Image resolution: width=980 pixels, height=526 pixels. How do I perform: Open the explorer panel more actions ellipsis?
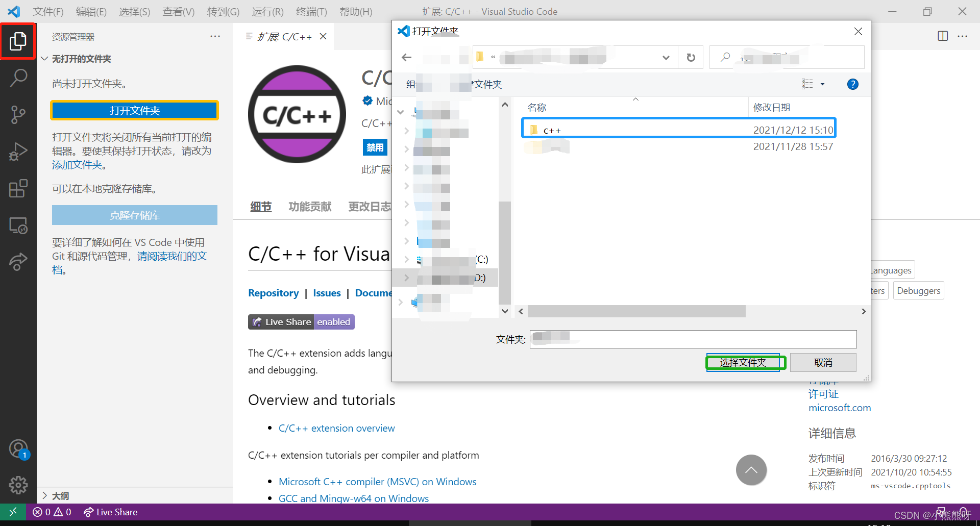click(215, 36)
